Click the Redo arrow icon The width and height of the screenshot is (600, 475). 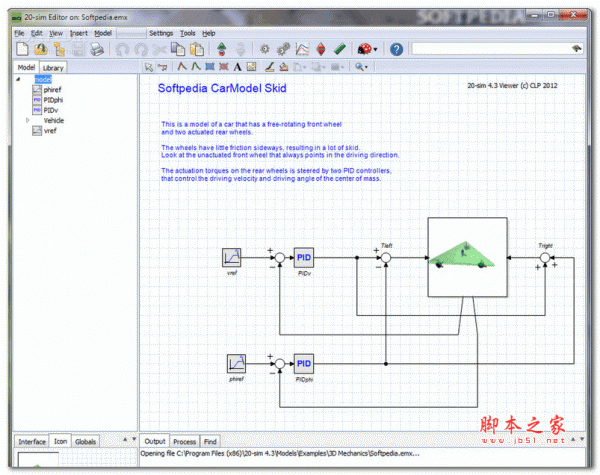140,49
